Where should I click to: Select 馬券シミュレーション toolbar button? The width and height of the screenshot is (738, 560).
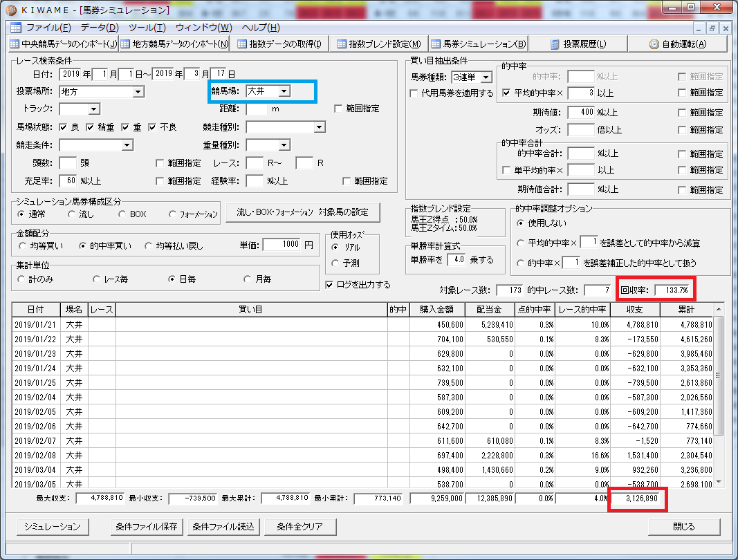coord(478,44)
